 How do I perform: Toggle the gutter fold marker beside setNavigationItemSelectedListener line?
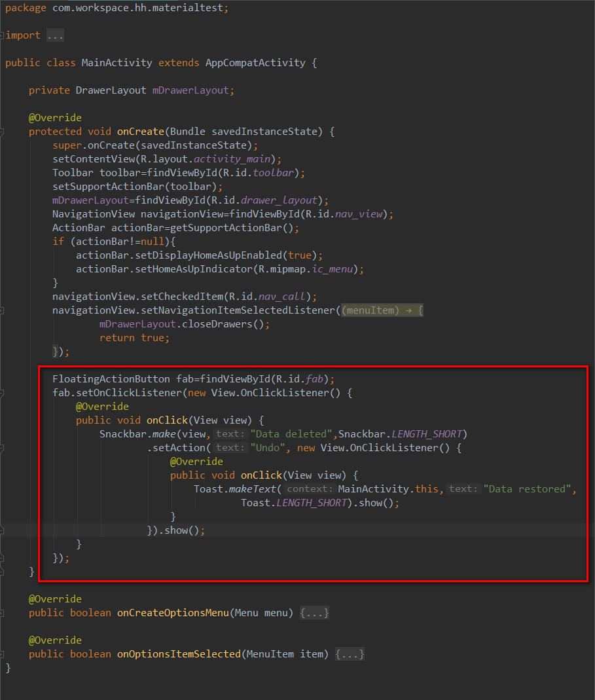pos(2,310)
